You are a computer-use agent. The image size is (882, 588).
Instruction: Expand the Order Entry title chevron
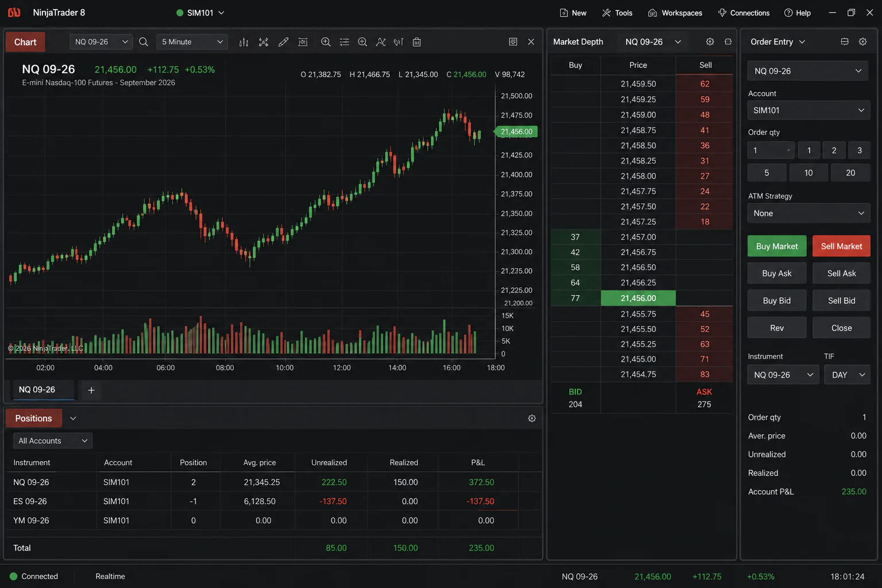pyautogui.click(x=802, y=42)
